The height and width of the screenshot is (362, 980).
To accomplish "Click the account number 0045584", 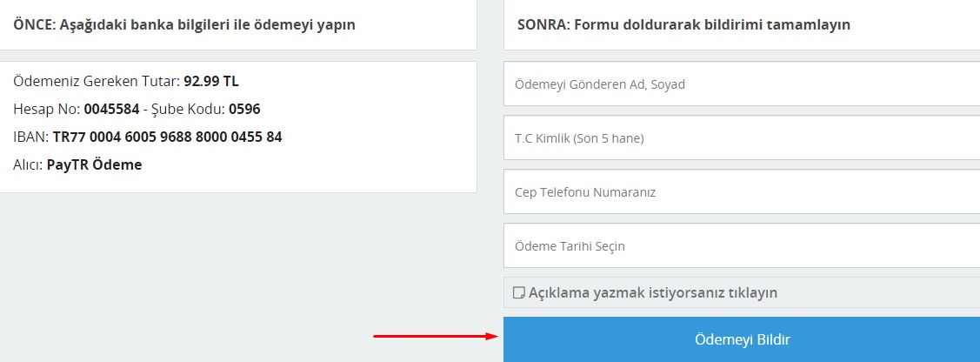I will 112,110.
